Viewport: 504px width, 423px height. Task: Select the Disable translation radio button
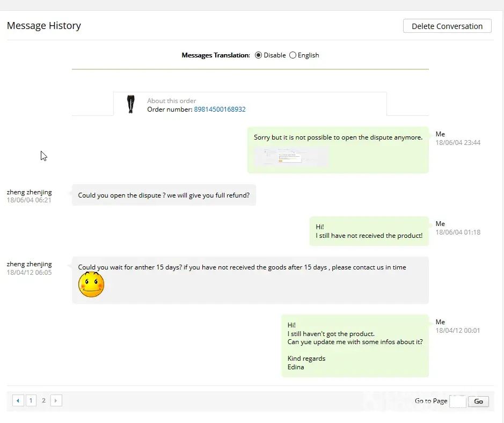click(259, 55)
